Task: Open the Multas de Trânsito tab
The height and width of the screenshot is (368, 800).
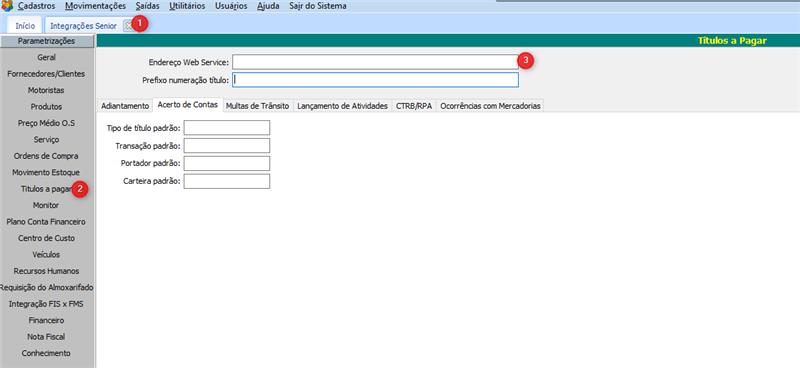Action: [258, 106]
